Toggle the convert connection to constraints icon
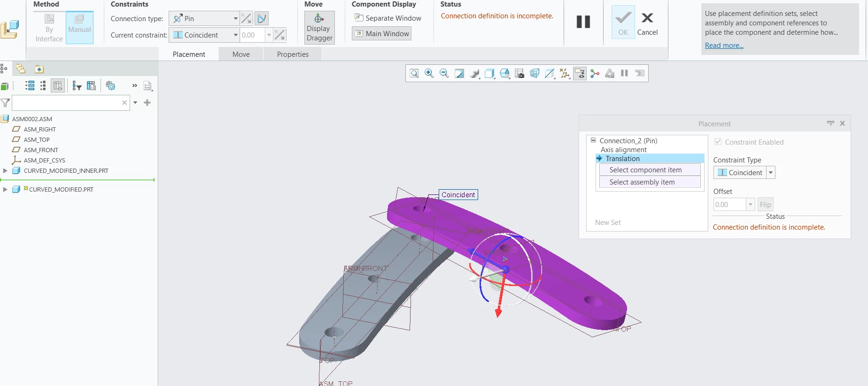 click(262, 19)
